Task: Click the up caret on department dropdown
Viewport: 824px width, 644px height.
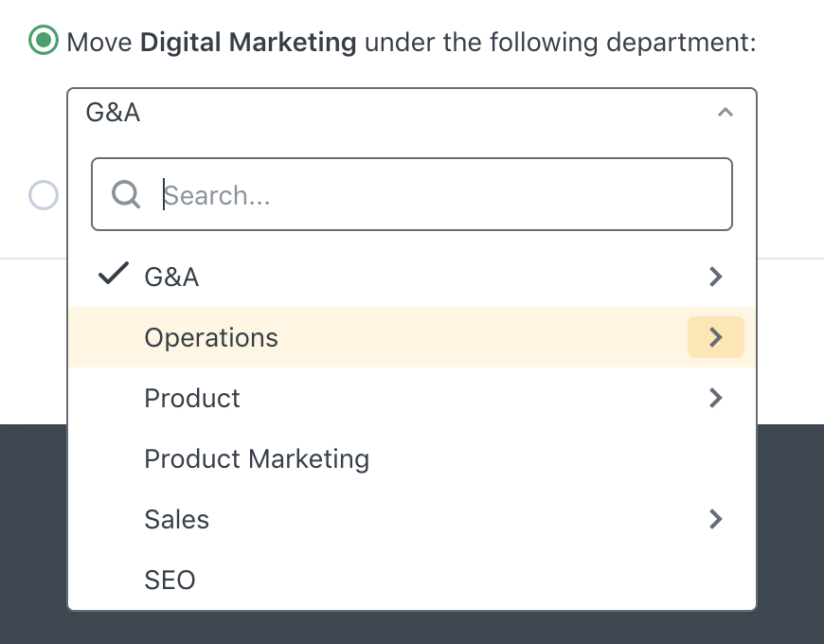Action: (725, 113)
